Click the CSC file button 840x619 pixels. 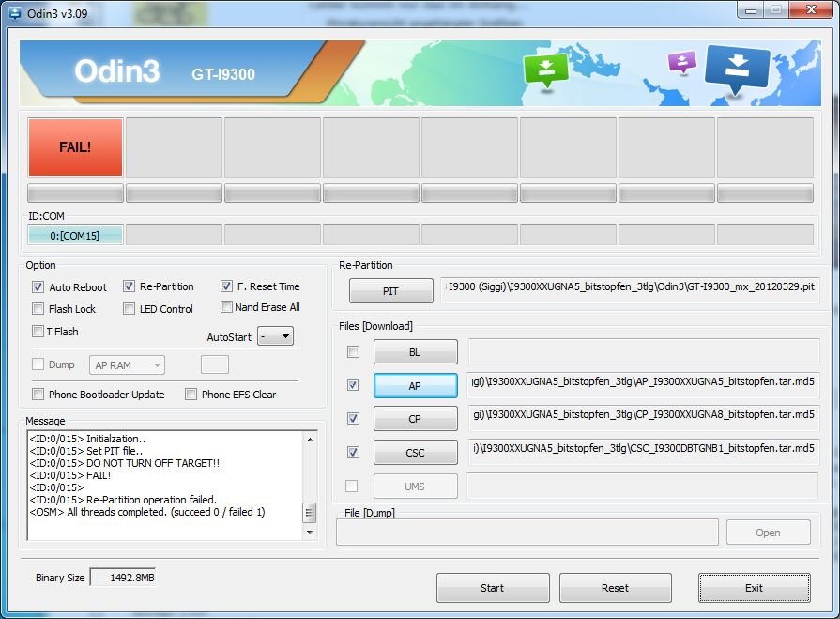(x=415, y=453)
